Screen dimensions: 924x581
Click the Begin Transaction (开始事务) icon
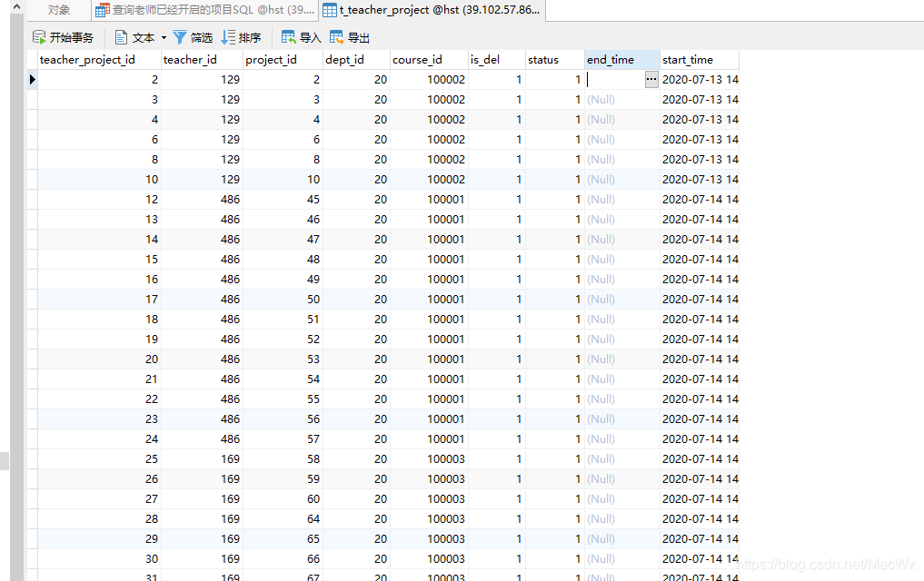39,37
